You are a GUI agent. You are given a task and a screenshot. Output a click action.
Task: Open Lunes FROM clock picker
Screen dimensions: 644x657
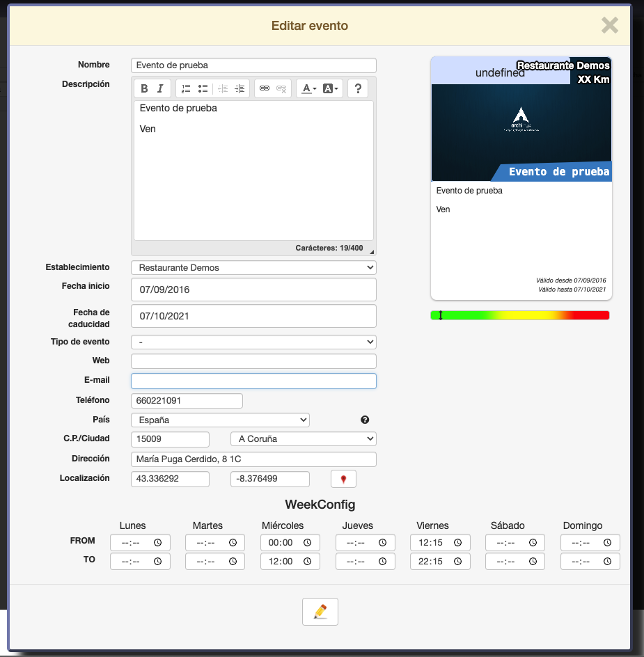(157, 543)
